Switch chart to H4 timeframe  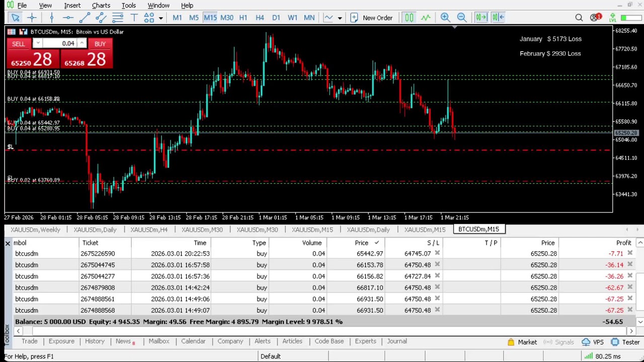[260, 18]
